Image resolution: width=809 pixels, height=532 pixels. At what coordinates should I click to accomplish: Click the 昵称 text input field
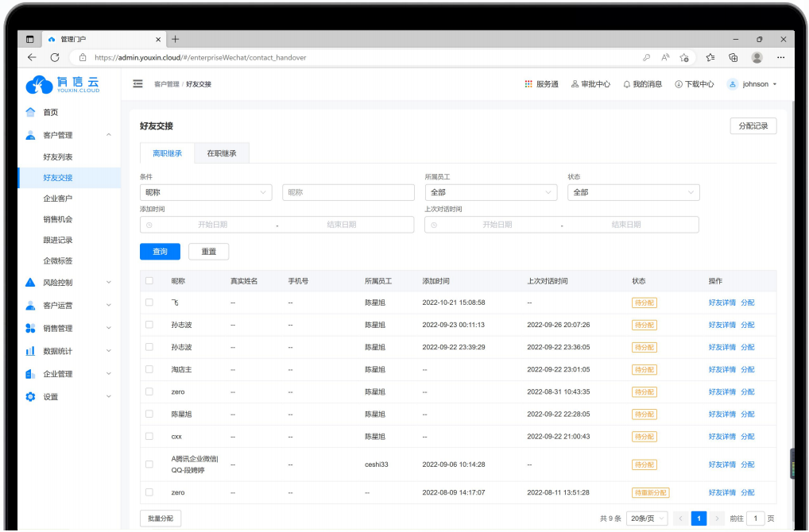point(348,192)
